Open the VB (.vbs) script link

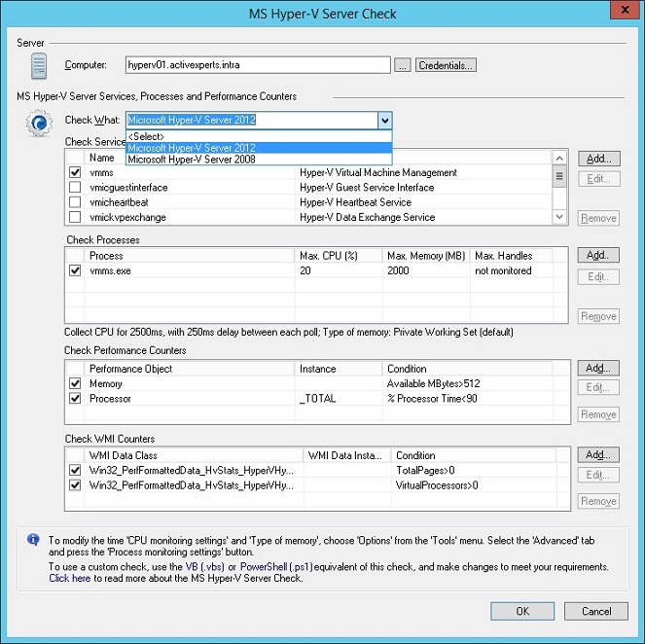coord(205,567)
